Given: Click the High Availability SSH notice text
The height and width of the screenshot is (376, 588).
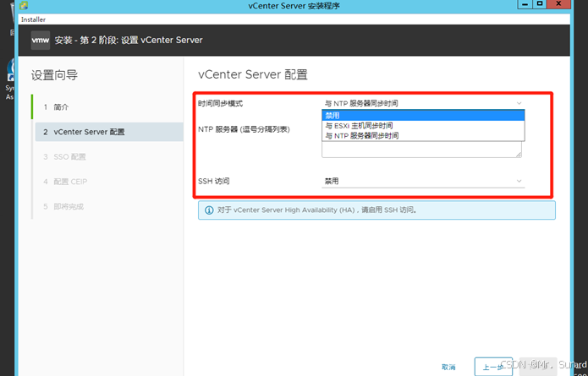Looking at the screenshot, I should 317,210.
